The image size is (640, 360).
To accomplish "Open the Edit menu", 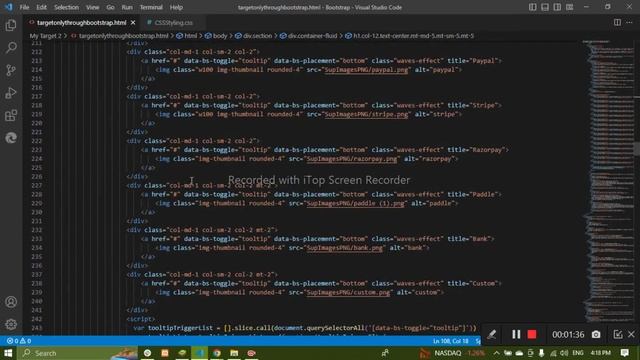I will pos(41,7).
